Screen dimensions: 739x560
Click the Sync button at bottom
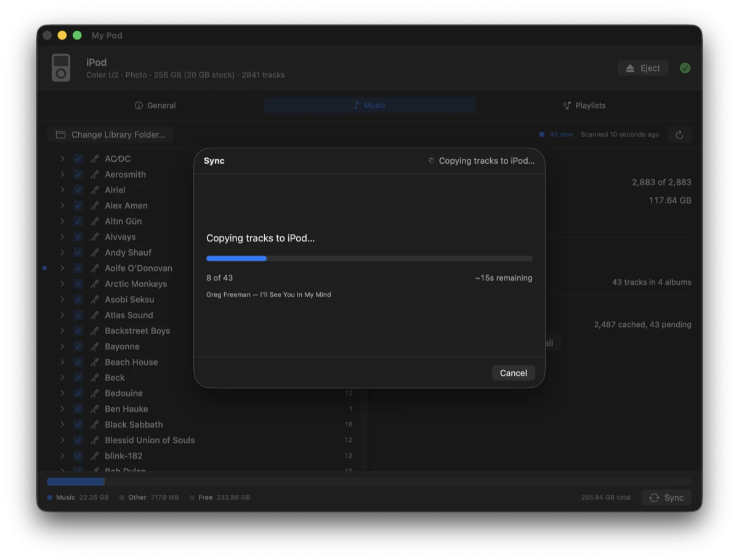(x=666, y=497)
